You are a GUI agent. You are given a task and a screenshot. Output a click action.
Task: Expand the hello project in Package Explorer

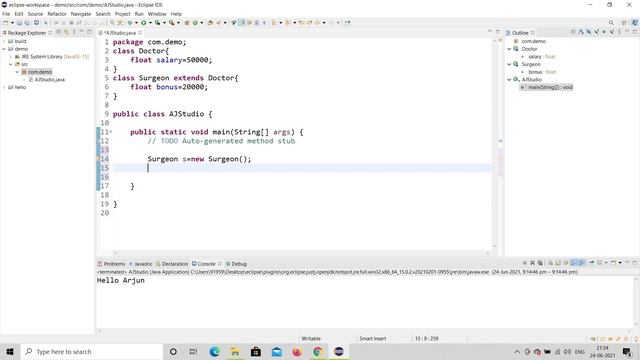pos(4,87)
